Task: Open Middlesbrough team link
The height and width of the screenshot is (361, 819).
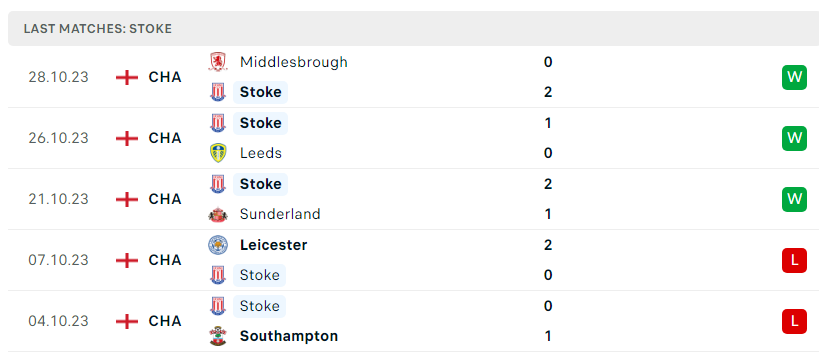Action: [294, 62]
